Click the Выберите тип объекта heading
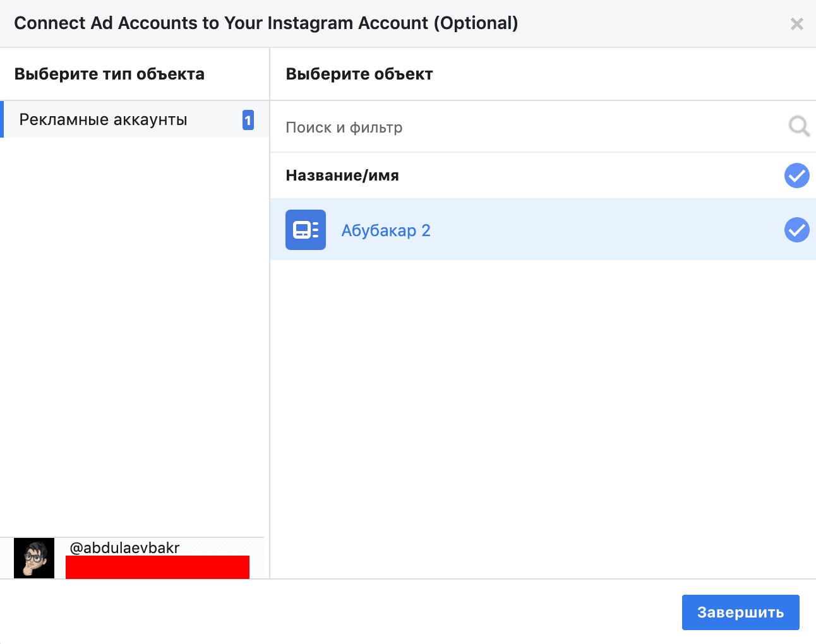Image resolution: width=816 pixels, height=644 pixels. click(109, 74)
